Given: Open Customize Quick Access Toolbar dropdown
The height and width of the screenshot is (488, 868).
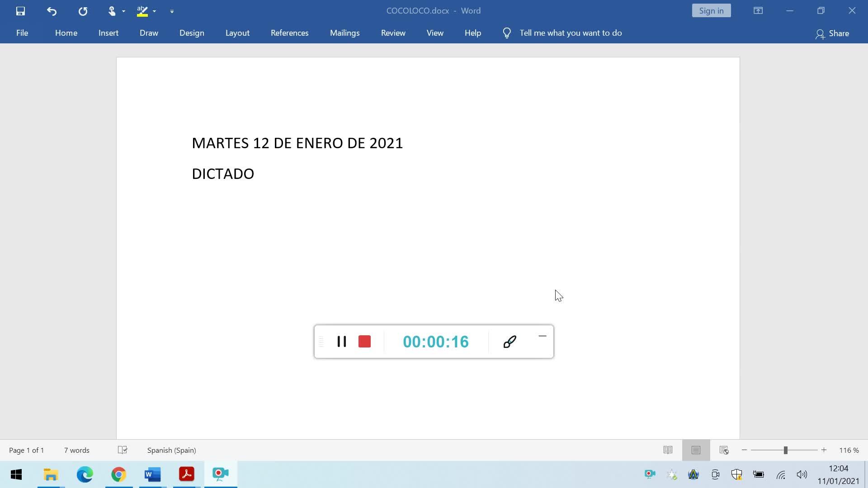Looking at the screenshot, I should click(172, 11).
